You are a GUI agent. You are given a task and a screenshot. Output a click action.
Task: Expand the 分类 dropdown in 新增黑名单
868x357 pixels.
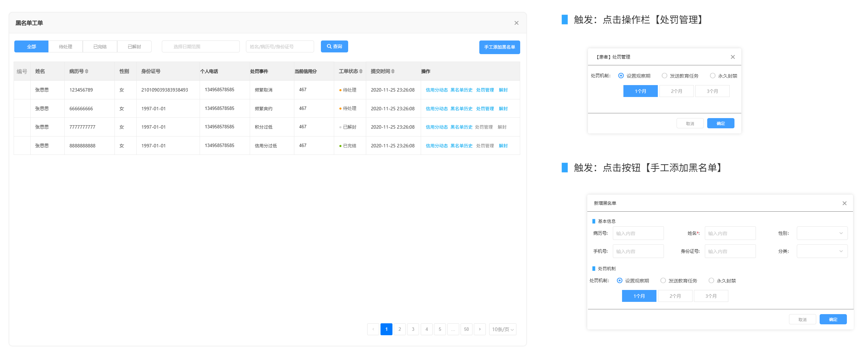(822, 251)
